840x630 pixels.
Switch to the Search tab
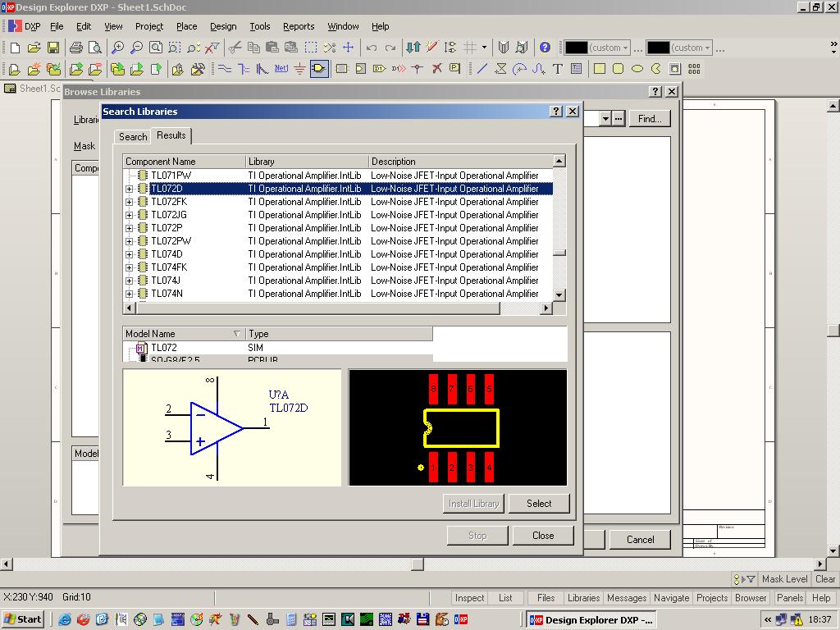(133, 137)
